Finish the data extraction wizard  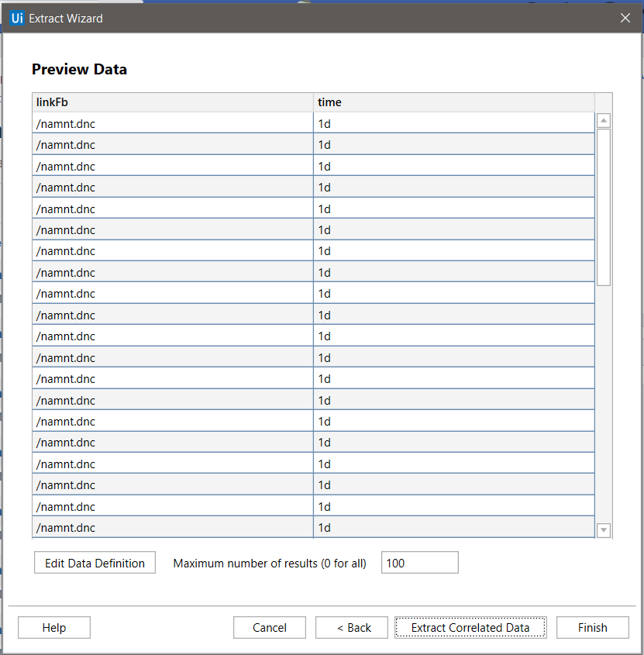click(x=593, y=627)
